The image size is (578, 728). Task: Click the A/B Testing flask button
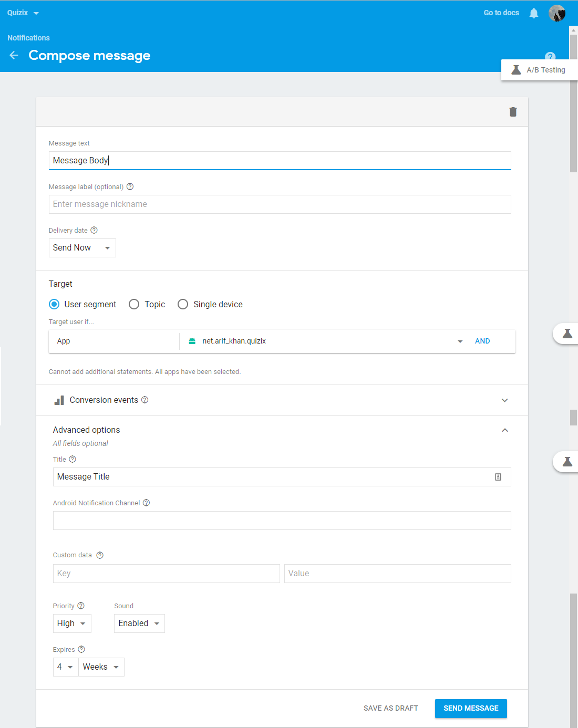point(540,70)
